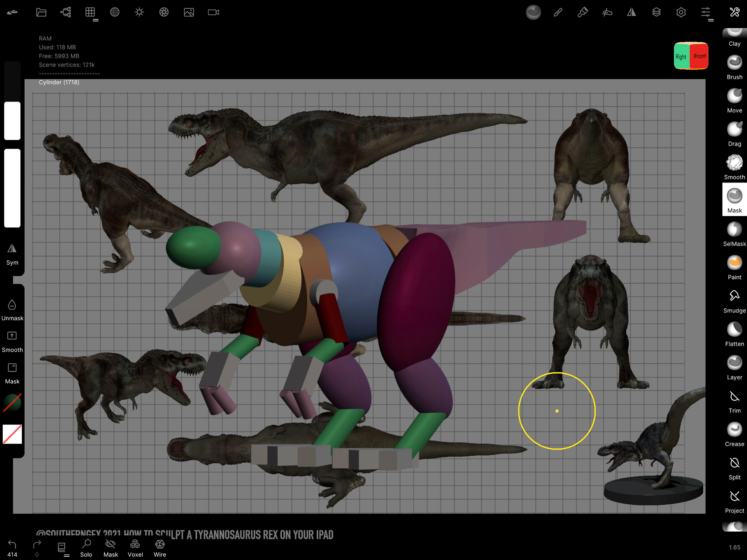This screenshot has height=560, width=747.
Task: Select the Project tool
Action: (735, 501)
